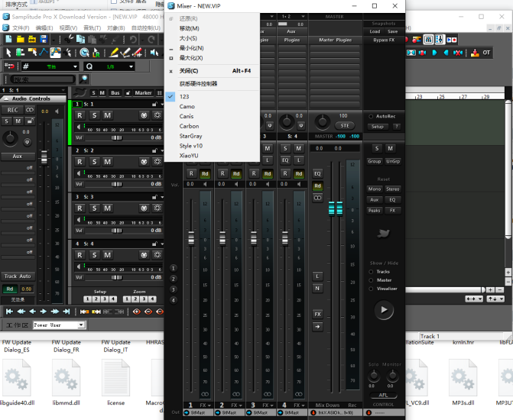Solo track S: 2 with its S button

(95, 162)
